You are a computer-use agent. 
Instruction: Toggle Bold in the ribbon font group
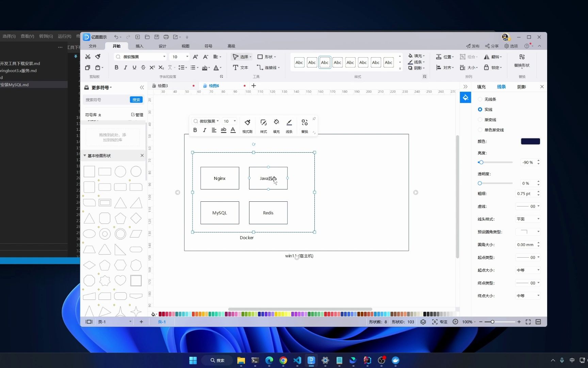[x=116, y=67]
